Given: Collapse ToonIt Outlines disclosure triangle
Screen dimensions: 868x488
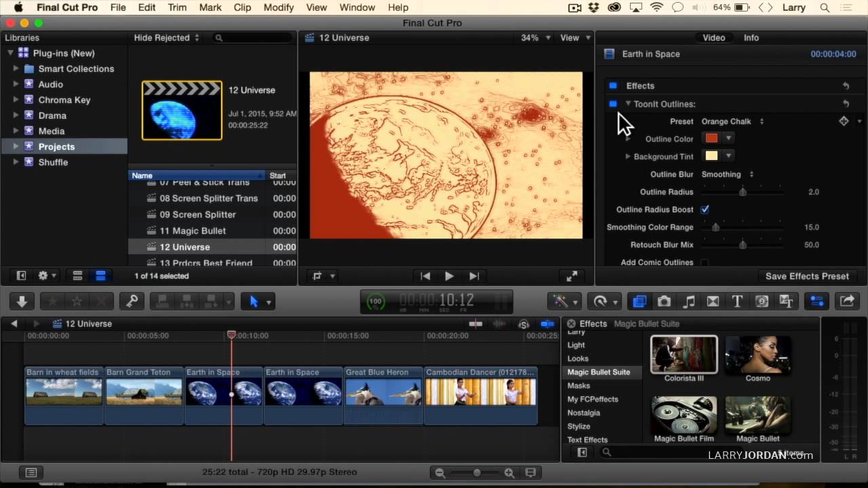Looking at the screenshot, I should [x=628, y=104].
